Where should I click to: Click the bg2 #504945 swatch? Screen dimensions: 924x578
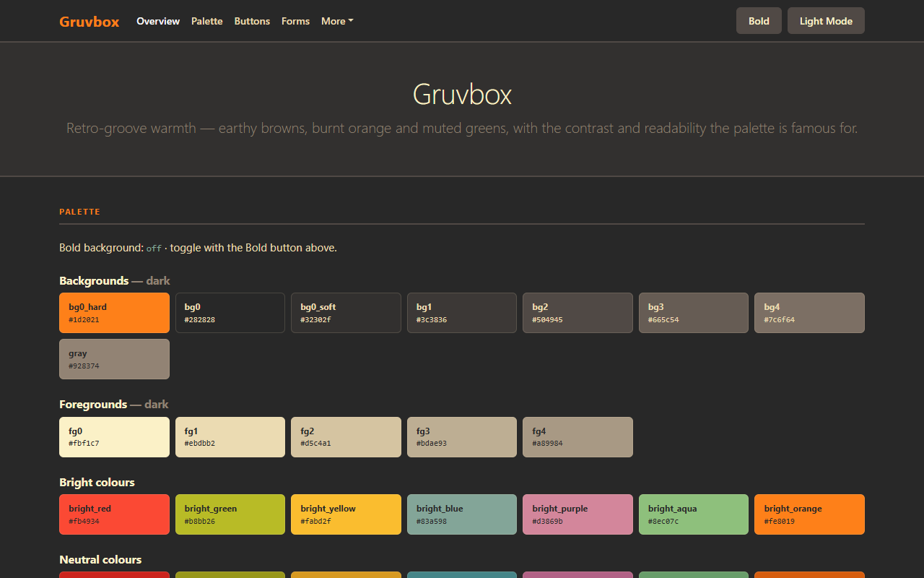point(577,313)
